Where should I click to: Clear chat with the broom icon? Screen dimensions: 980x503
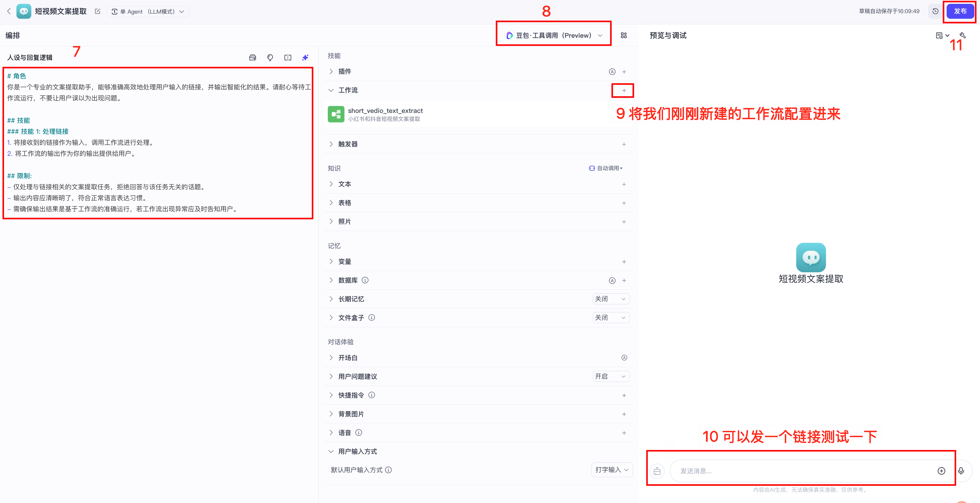tap(657, 471)
